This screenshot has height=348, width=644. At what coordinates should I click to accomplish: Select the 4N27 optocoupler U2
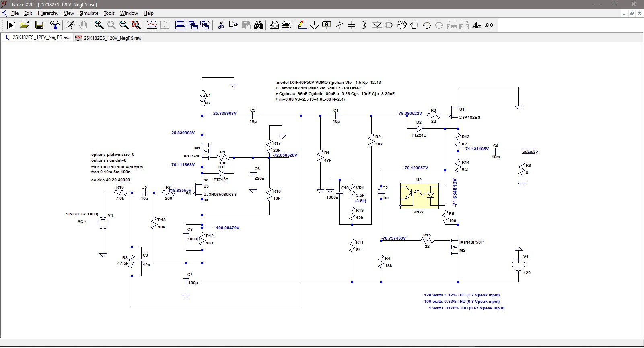click(419, 196)
